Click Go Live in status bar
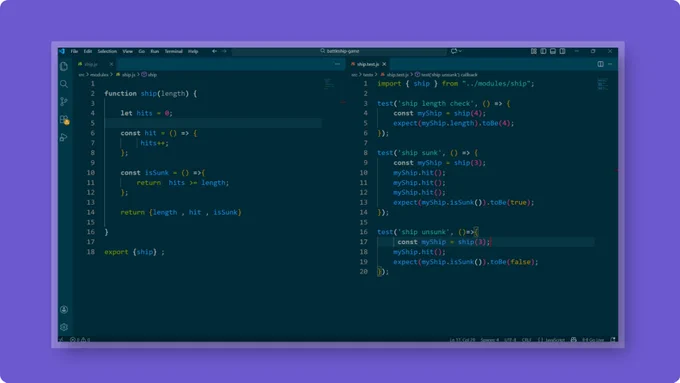The width and height of the screenshot is (680, 383). coord(593,340)
